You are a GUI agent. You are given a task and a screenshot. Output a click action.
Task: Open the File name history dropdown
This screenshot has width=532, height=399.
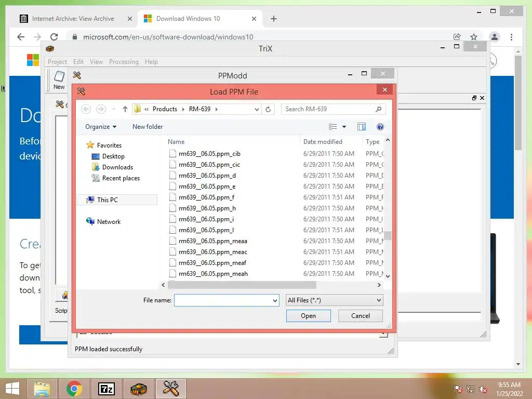pyautogui.click(x=275, y=300)
